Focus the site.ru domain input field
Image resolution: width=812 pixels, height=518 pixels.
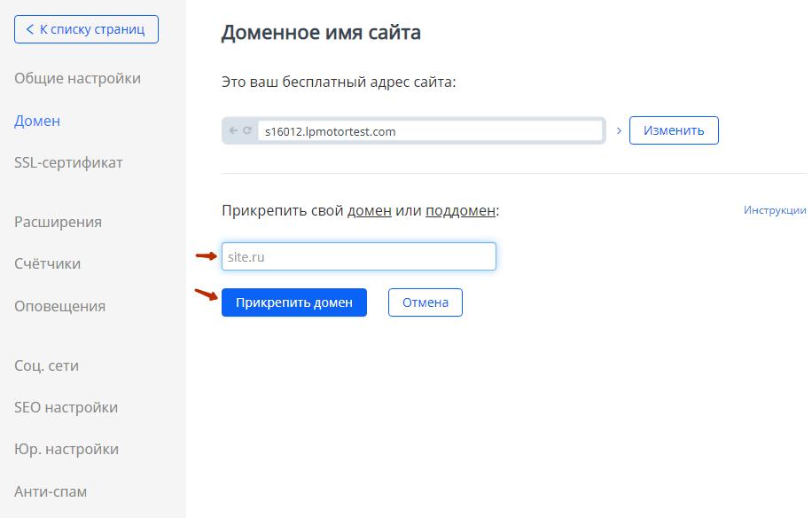(x=359, y=256)
